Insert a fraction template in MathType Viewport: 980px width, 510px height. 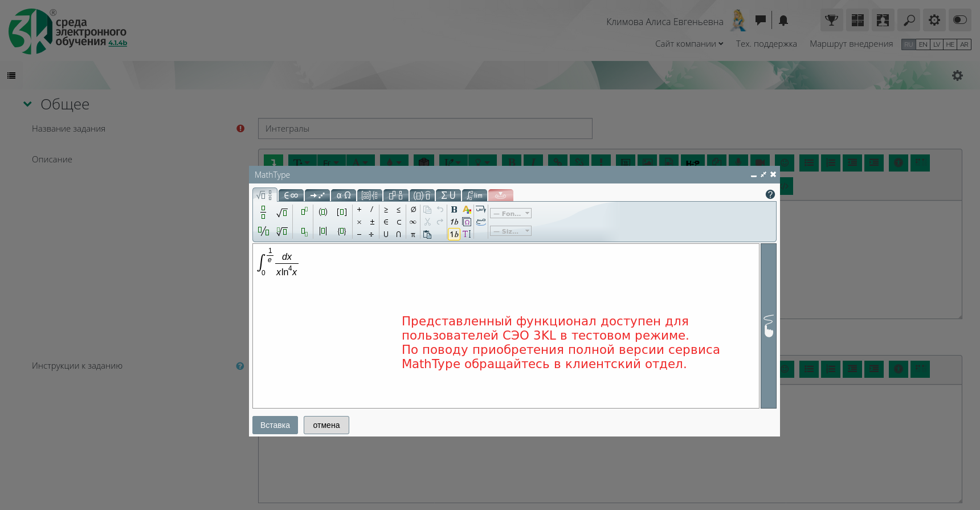pos(263,213)
